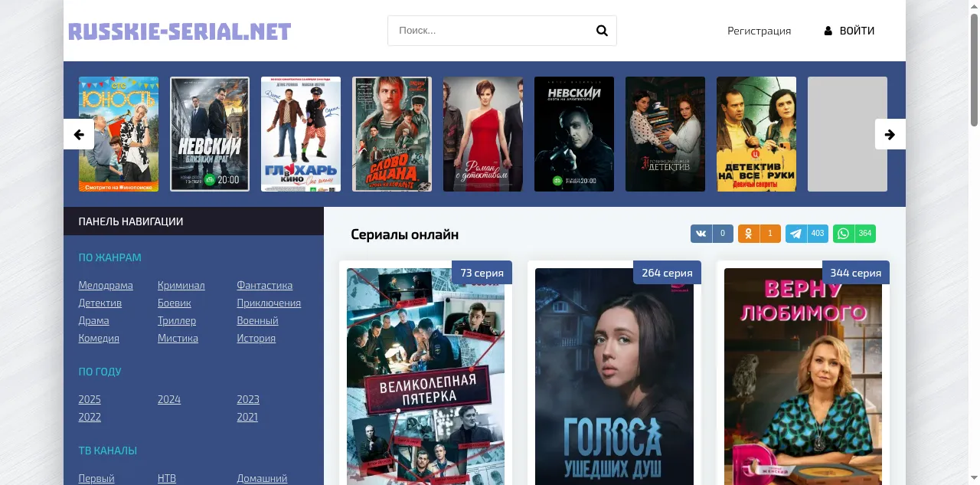The height and width of the screenshot is (485, 980).
Task: Filter by year 2021
Action: click(247, 417)
